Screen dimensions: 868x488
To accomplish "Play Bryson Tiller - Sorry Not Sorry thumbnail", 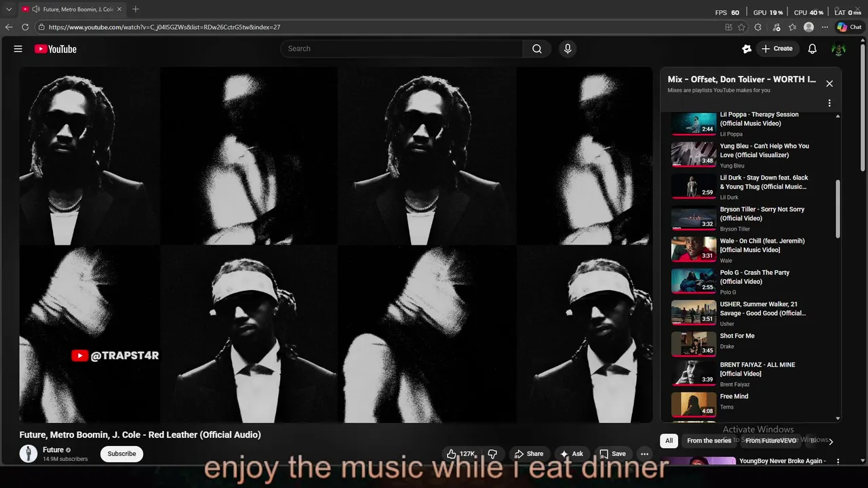I will [x=694, y=218].
